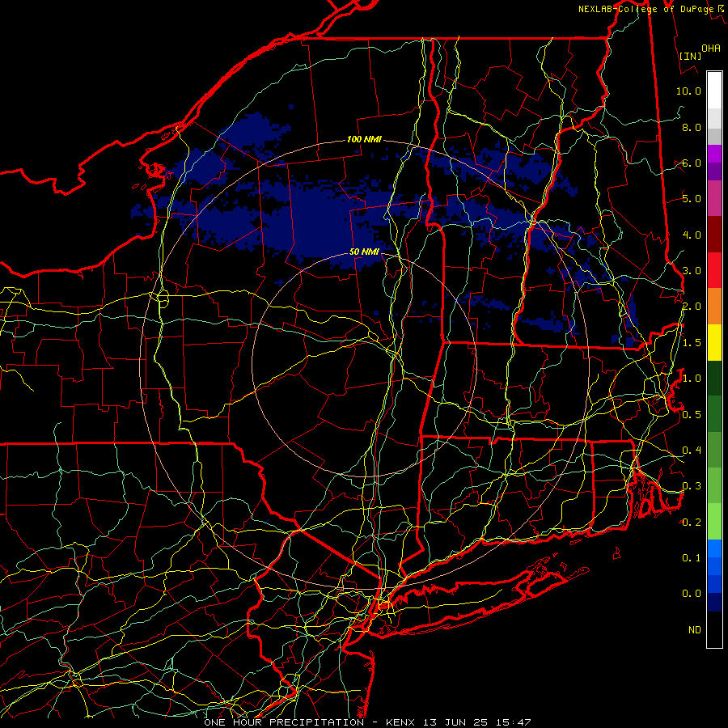Screen dimensions: 728x728
Task: Click the 0.1 legend value
Action: click(692, 558)
